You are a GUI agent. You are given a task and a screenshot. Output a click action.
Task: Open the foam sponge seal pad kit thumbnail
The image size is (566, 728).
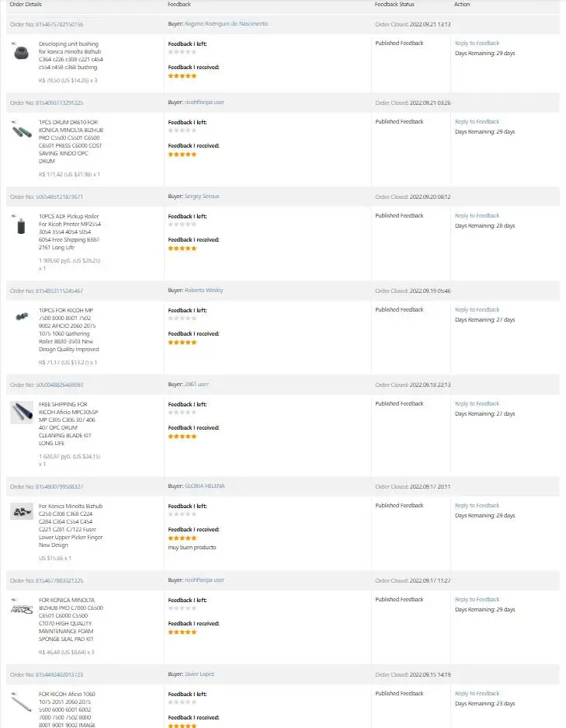(21, 608)
